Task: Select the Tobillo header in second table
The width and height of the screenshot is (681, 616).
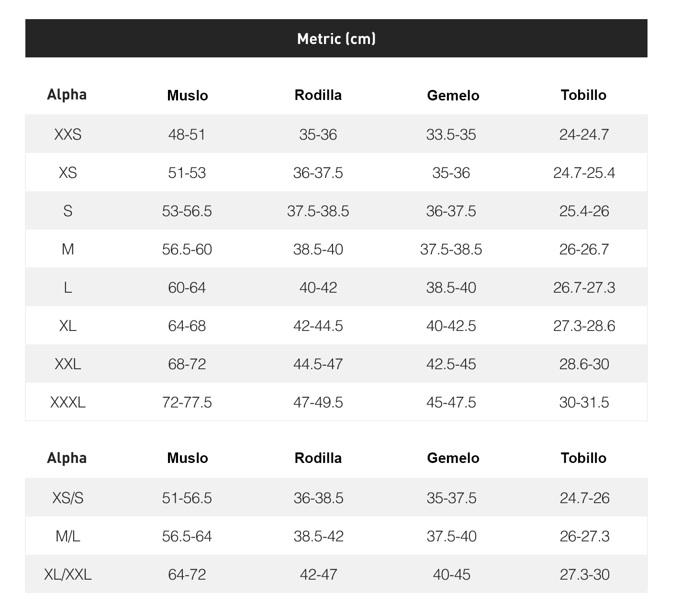Action: tap(584, 458)
